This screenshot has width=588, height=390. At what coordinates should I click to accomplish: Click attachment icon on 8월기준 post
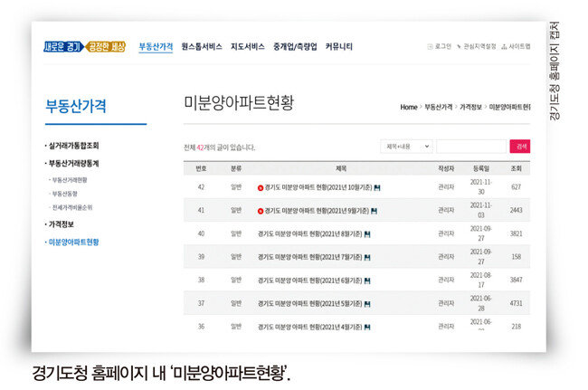pos(367,234)
